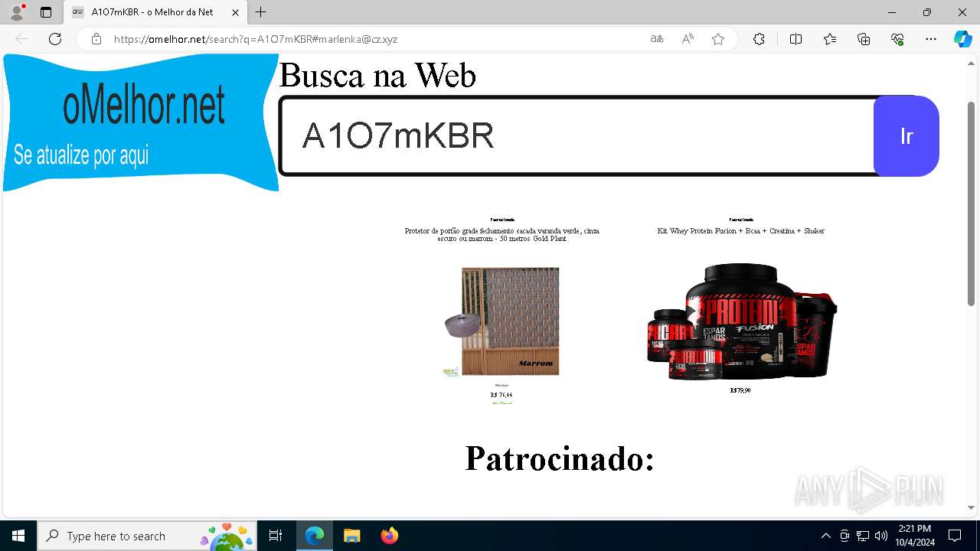The image size is (980, 551).
Task: Activate Read aloud icon
Action: pyautogui.click(x=688, y=39)
